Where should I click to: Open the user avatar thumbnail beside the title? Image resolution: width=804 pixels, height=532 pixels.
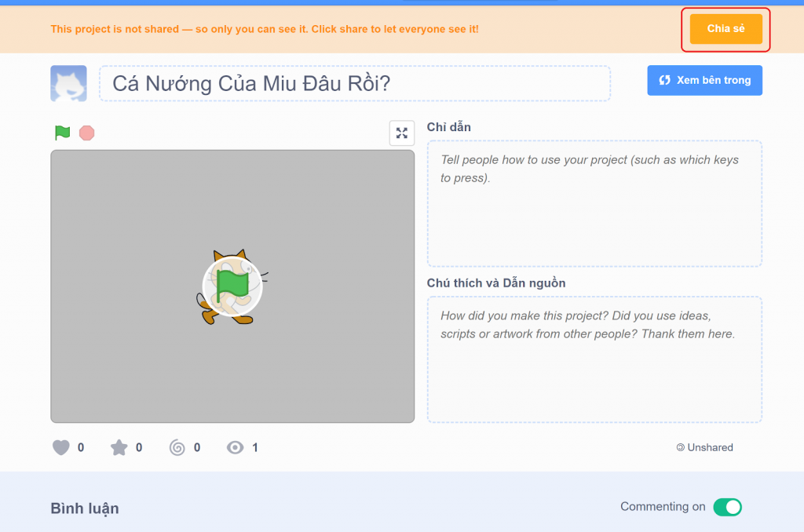point(69,83)
